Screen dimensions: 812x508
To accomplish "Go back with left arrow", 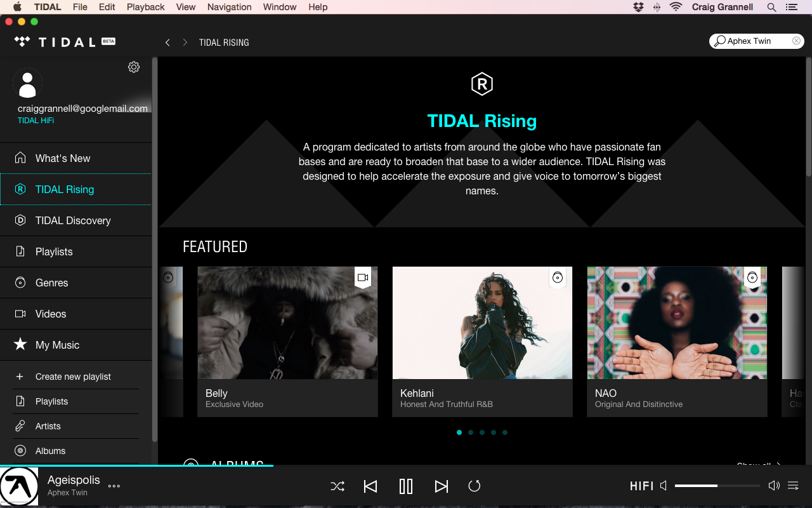I will (x=167, y=43).
